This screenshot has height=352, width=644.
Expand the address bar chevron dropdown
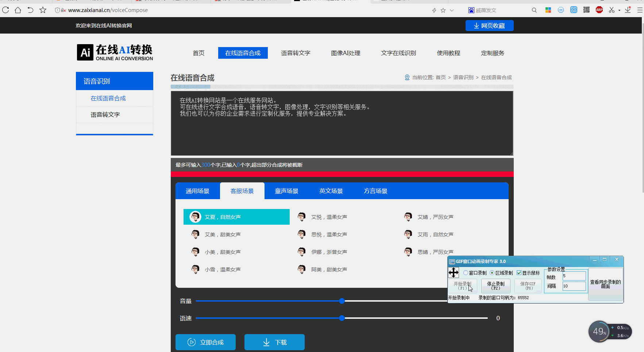click(452, 10)
